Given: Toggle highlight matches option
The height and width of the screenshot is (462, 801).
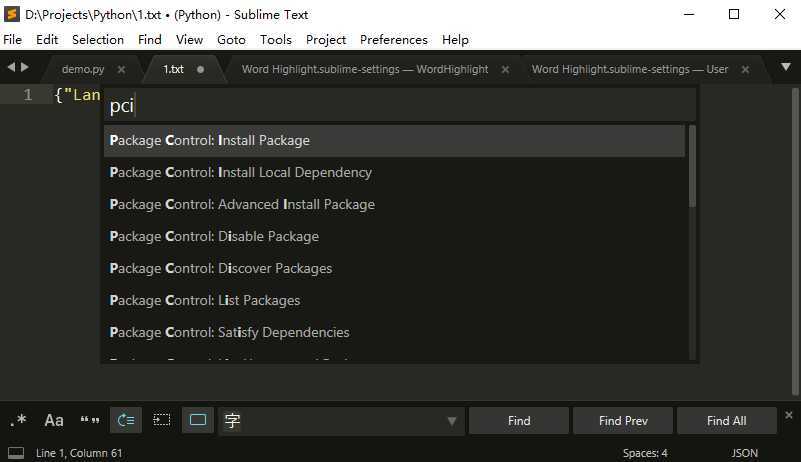Looking at the screenshot, I should tap(198, 421).
